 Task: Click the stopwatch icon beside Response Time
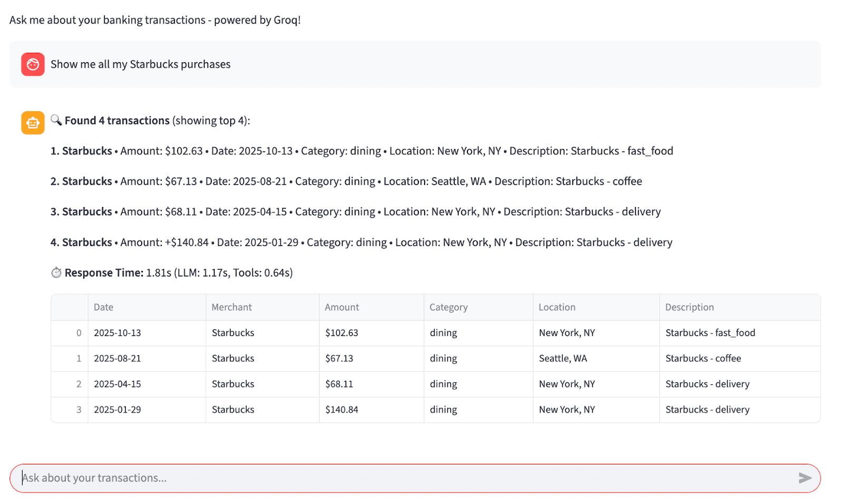pyautogui.click(x=56, y=273)
